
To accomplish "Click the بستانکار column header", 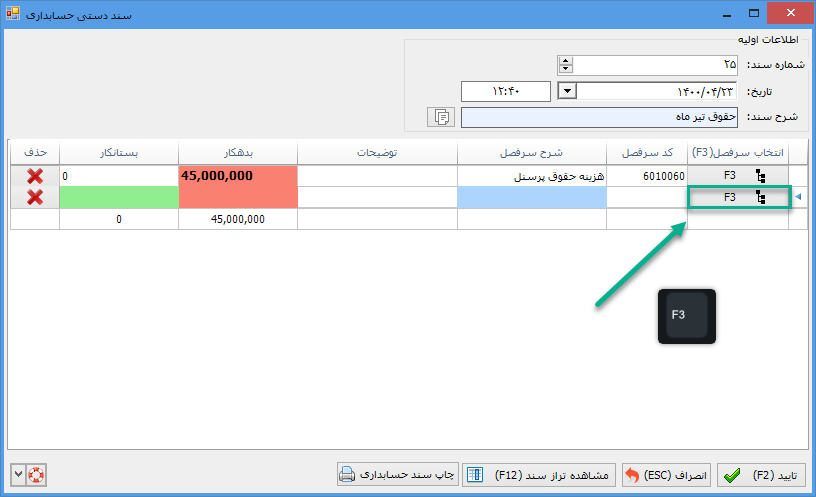I will click(119, 152).
